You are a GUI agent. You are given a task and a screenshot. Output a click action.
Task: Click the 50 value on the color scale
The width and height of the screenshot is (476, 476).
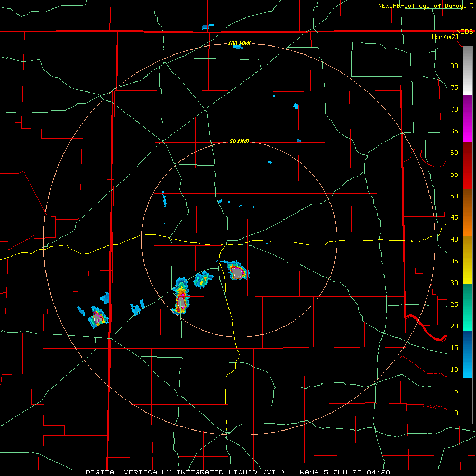tap(454, 196)
